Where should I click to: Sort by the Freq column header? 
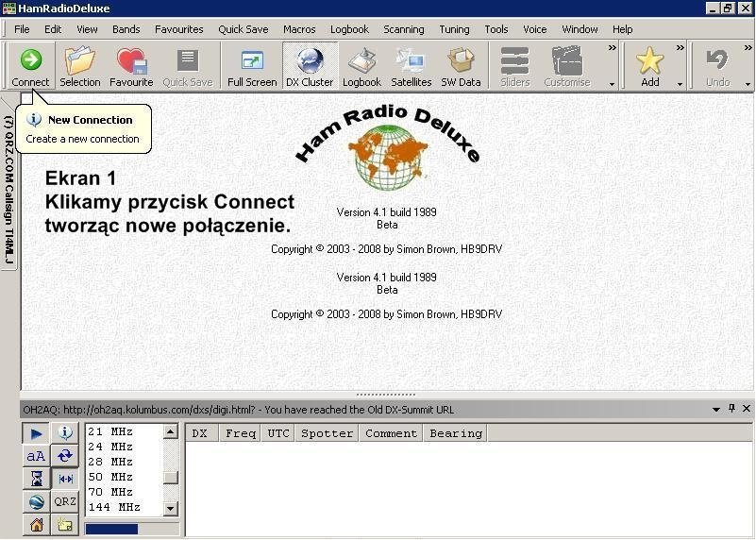coord(241,433)
